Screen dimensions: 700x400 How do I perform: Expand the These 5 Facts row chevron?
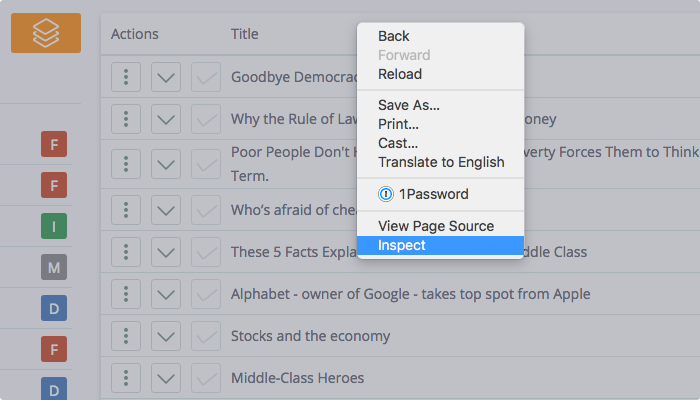pos(166,252)
